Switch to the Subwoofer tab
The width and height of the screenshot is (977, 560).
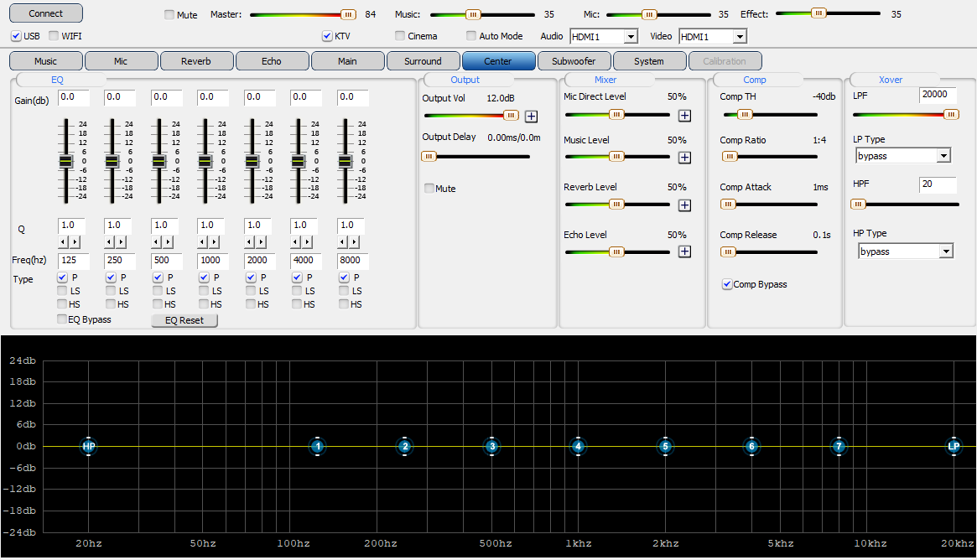[x=574, y=61]
